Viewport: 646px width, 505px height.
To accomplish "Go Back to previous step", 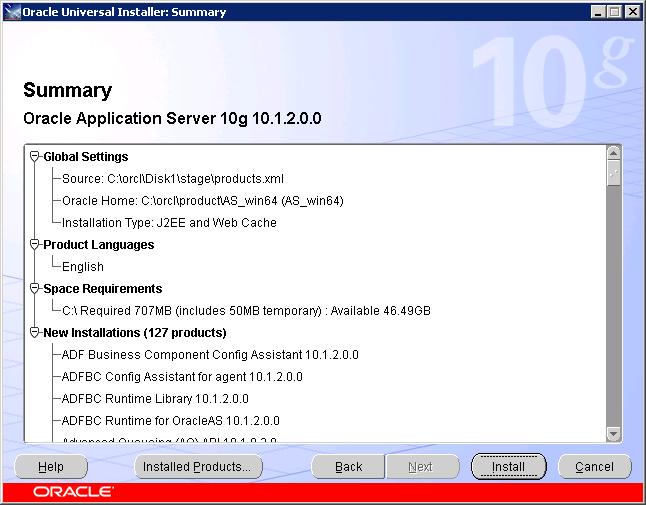I will pos(348,467).
